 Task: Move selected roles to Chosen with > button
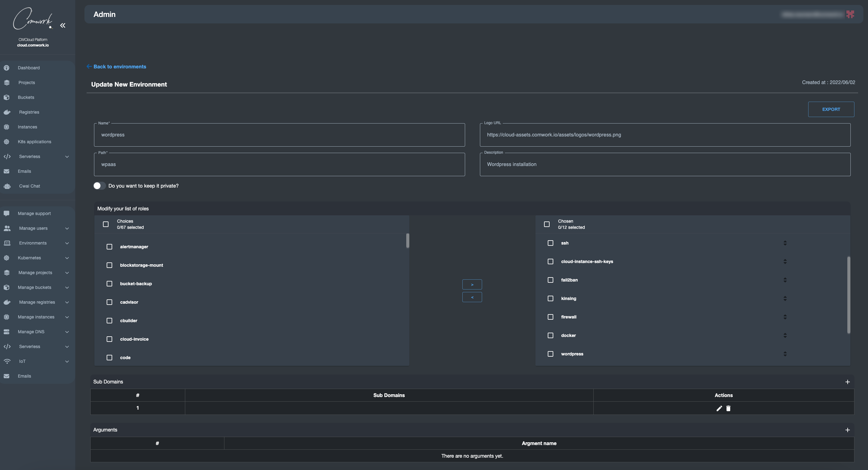tap(472, 285)
